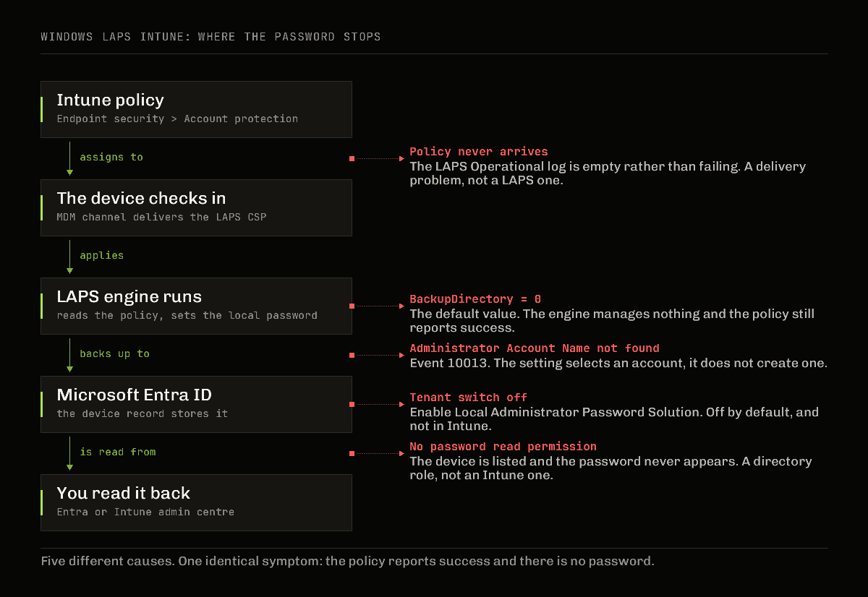Click the red 'Policy never arrives' heading
The width and height of the screenshot is (868, 597).
click(479, 152)
